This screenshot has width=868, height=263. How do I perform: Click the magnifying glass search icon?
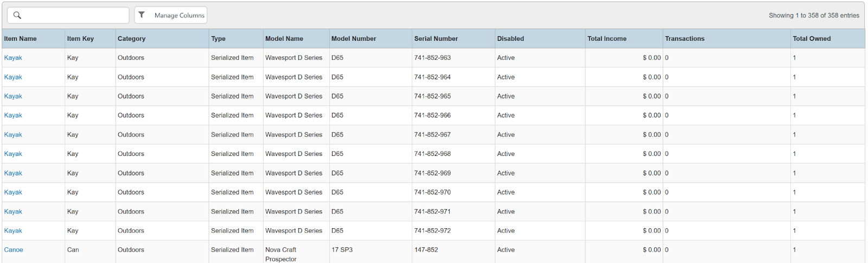click(17, 15)
